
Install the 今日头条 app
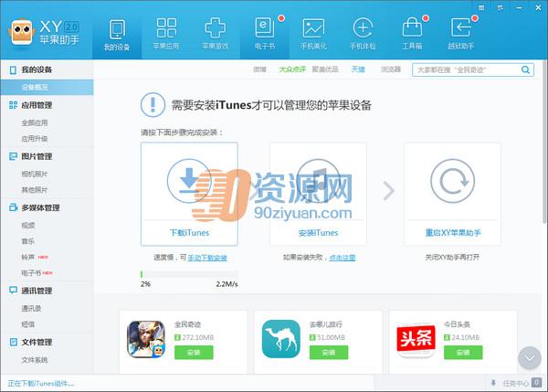click(463, 353)
